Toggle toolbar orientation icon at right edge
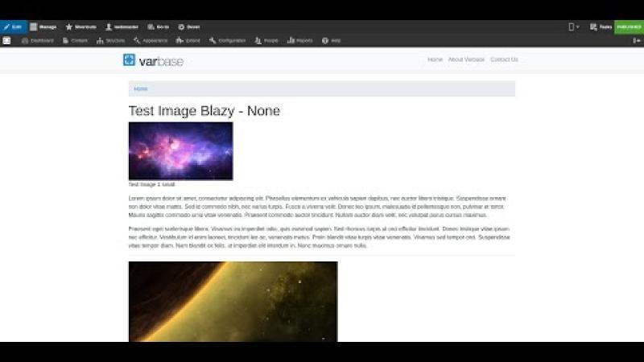This screenshot has height=362, width=644. 637,41
